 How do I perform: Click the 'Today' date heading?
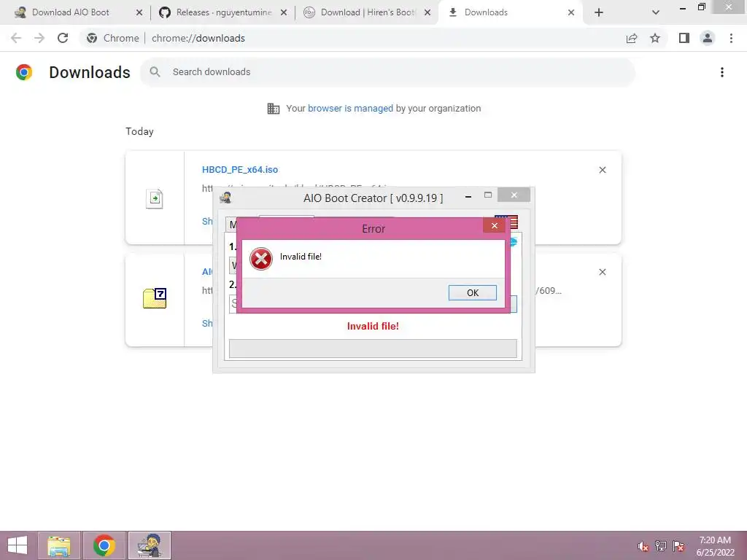click(x=139, y=131)
